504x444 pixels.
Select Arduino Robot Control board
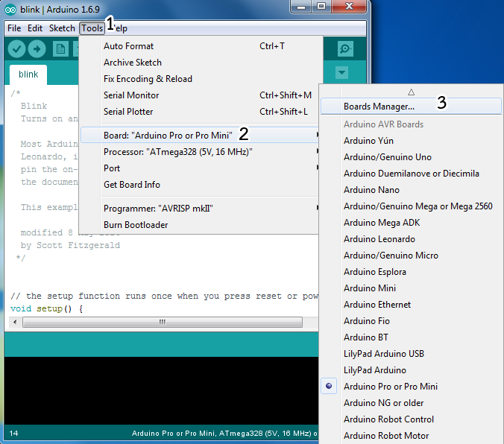411,419
